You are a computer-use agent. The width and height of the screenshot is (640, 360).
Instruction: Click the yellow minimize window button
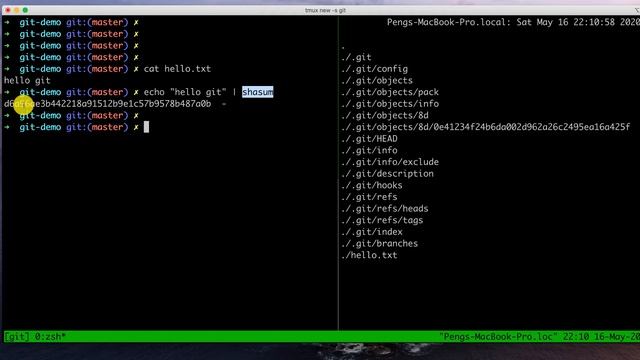pos(17,10)
